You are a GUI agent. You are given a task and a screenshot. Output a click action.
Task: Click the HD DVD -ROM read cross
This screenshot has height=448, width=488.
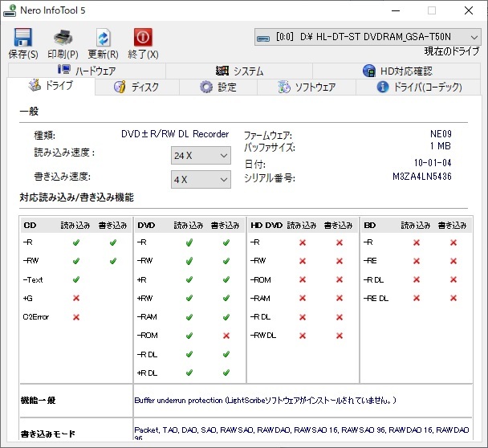point(303,279)
